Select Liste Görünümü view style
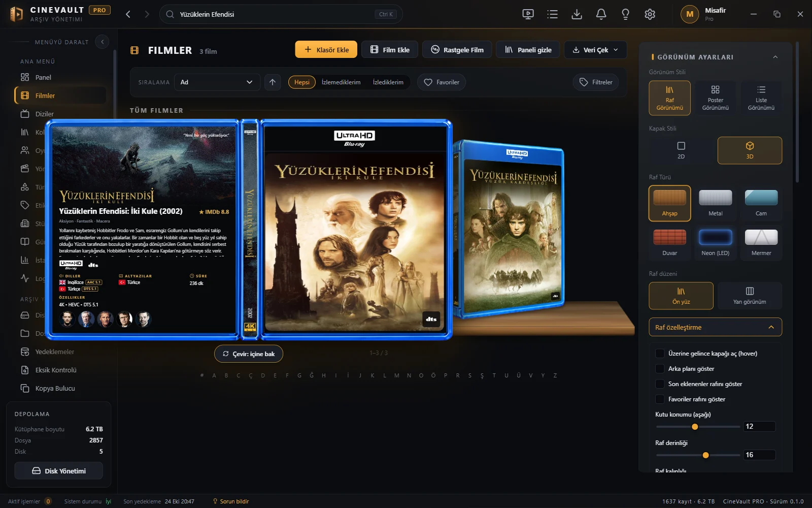 coord(761,98)
